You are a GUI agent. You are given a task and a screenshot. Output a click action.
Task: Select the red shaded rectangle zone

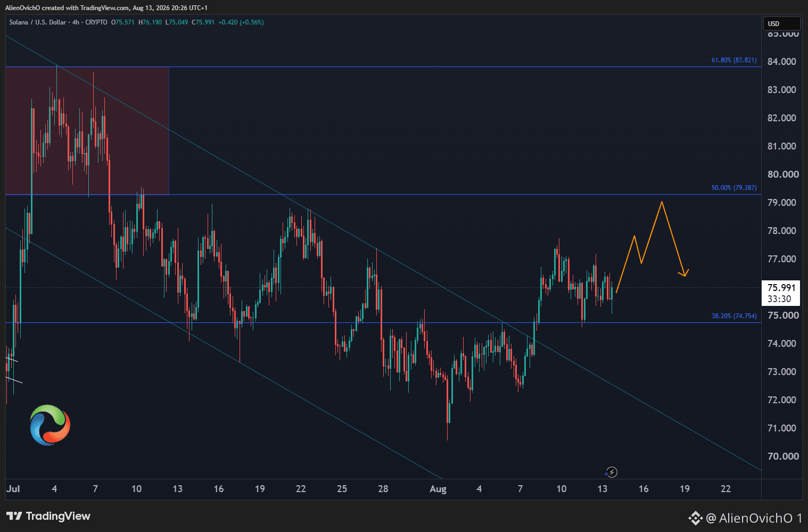(87, 130)
